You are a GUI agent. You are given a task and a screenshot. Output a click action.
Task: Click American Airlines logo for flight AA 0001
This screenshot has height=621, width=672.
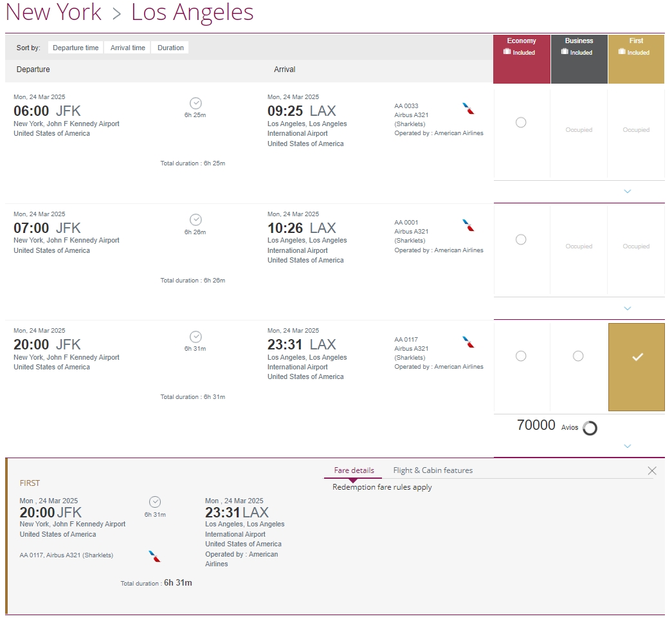[468, 225]
